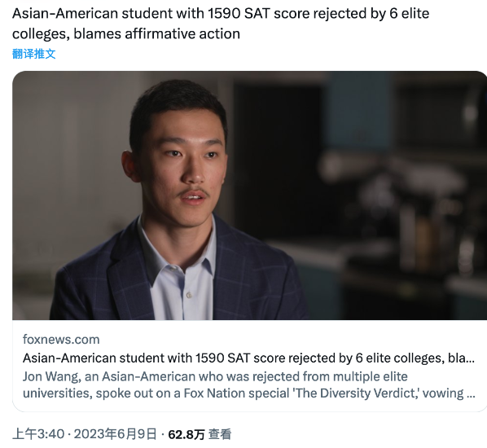Open the Fox News article preview image
The image size is (487, 448).
[x=249, y=195]
